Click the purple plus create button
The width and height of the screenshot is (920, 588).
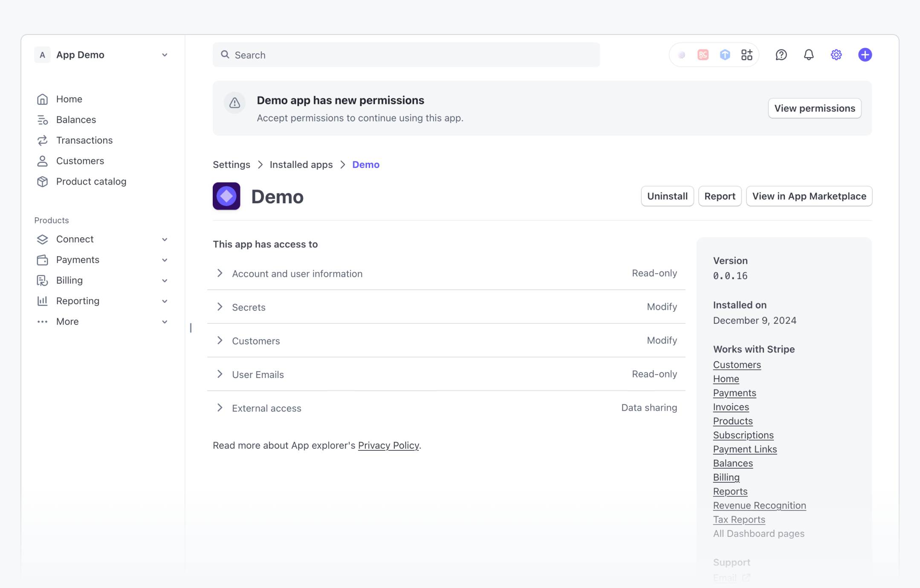[x=865, y=55]
